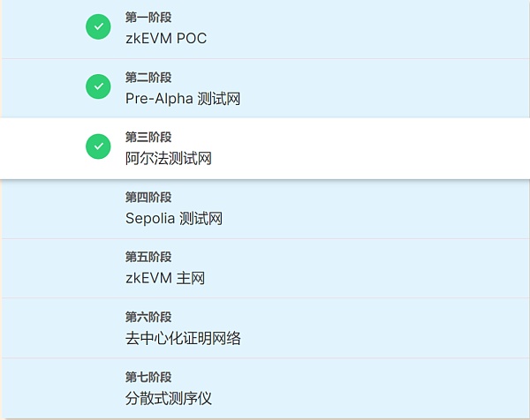Open the 去中心化证明网络 title
Image resolution: width=530 pixels, height=420 pixels.
(x=183, y=338)
